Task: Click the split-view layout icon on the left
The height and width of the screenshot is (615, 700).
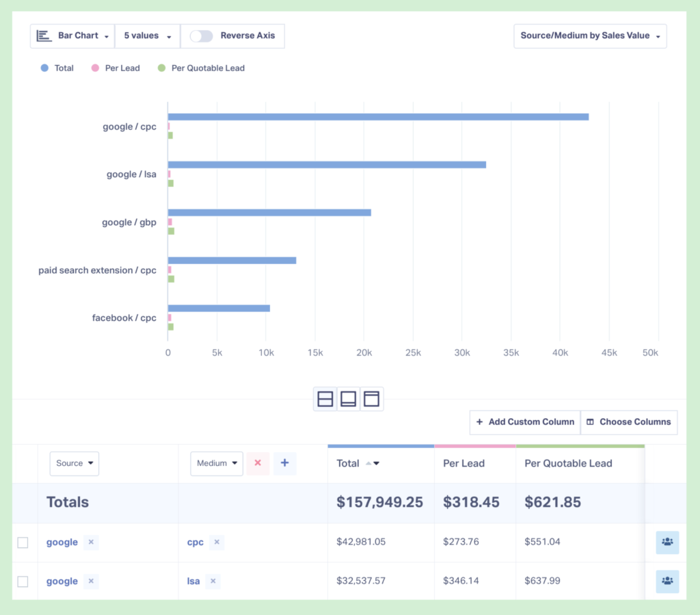Action: point(325,399)
